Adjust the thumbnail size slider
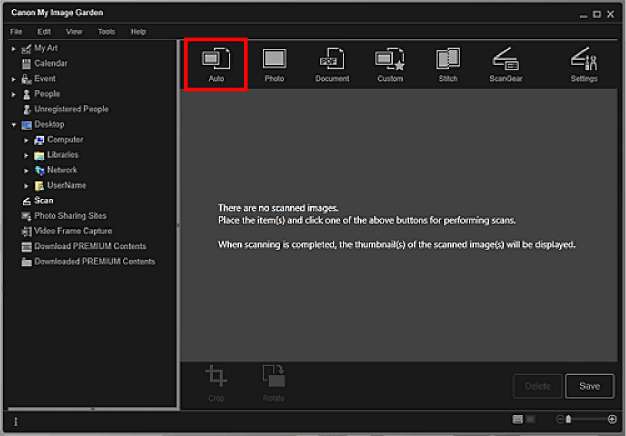 coord(569,419)
